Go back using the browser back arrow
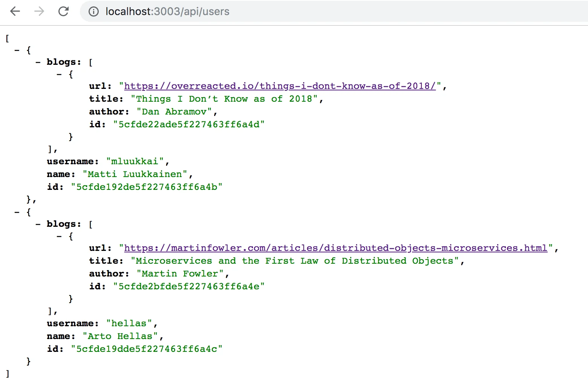 [15, 11]
